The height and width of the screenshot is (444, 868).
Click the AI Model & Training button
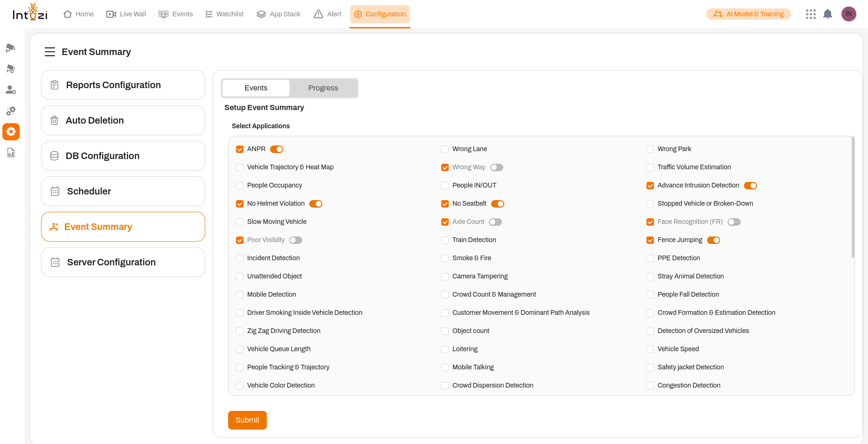point(748,14)
